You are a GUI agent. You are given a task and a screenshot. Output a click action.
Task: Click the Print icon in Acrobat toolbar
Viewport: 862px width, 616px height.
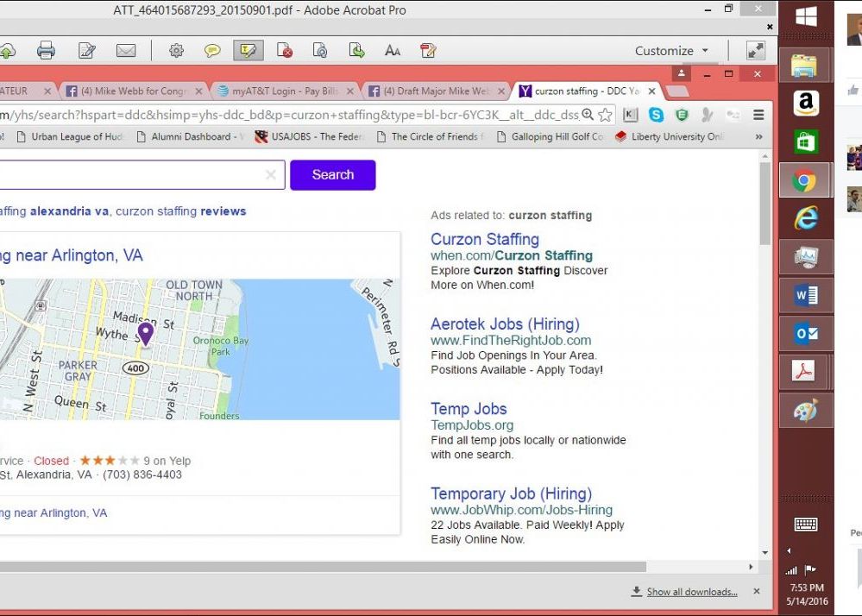46,51
